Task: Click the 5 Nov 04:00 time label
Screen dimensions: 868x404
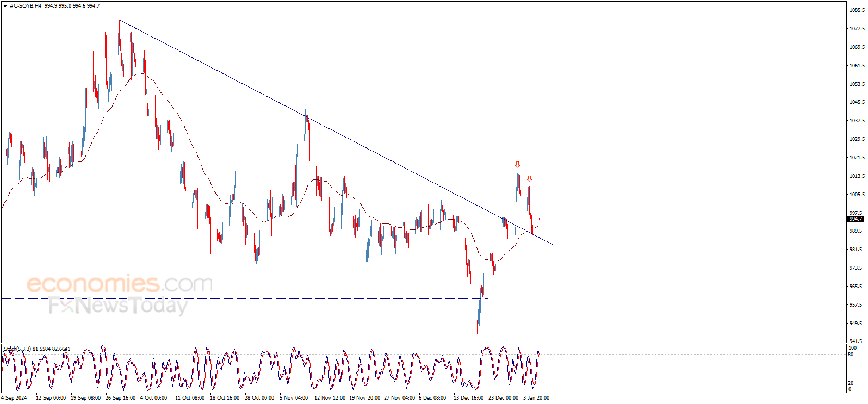Action: tap(294, 398)
